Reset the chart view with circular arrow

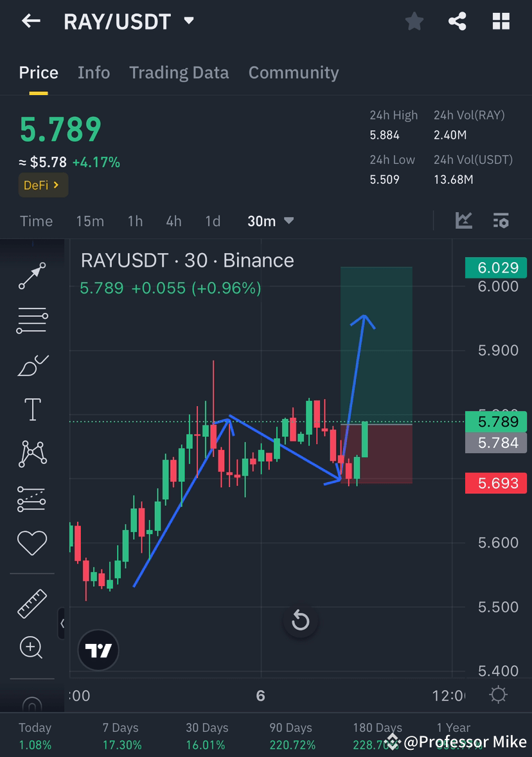(x=300, y=621)
